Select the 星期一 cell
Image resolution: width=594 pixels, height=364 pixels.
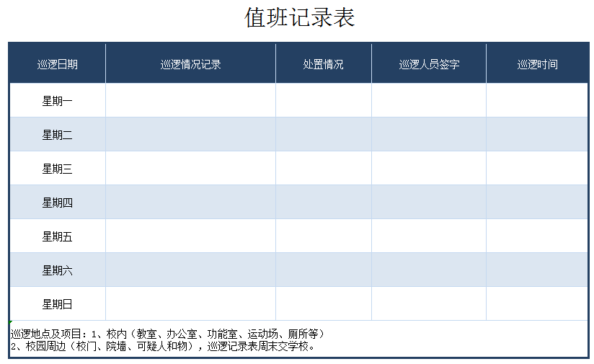tap(58, 101)
